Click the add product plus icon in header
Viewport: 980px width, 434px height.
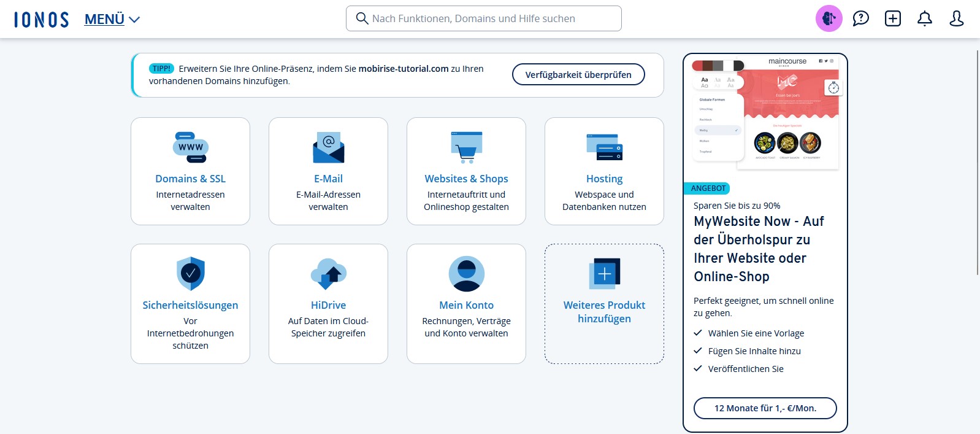pos(892,19)
